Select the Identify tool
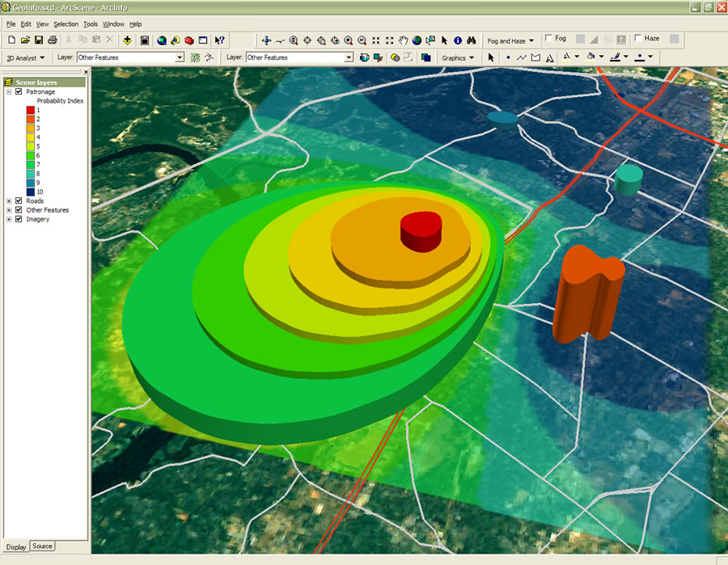The image size is (728, 565). (x=458, y=41)
